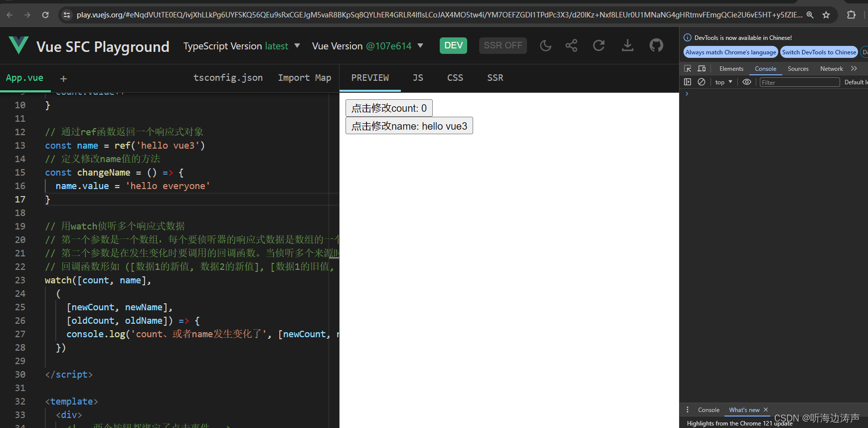Download project files icon
Screen dimensions: 868x428
[628, 46]
